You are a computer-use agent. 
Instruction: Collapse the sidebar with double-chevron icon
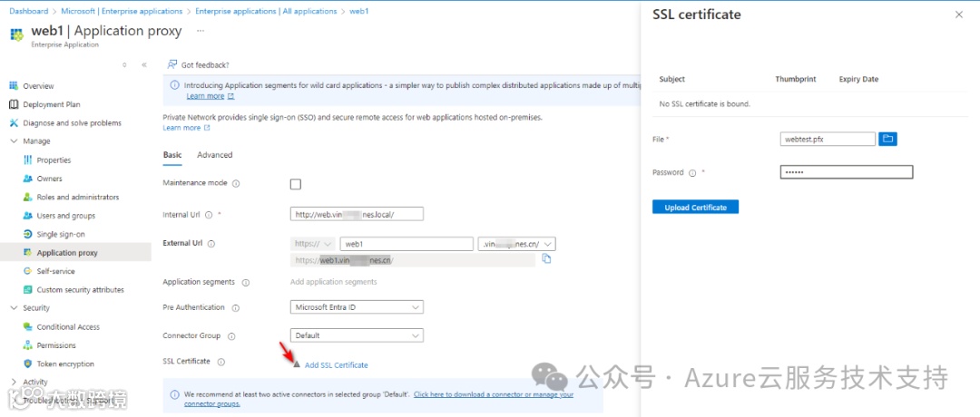[x=144, y=64]
